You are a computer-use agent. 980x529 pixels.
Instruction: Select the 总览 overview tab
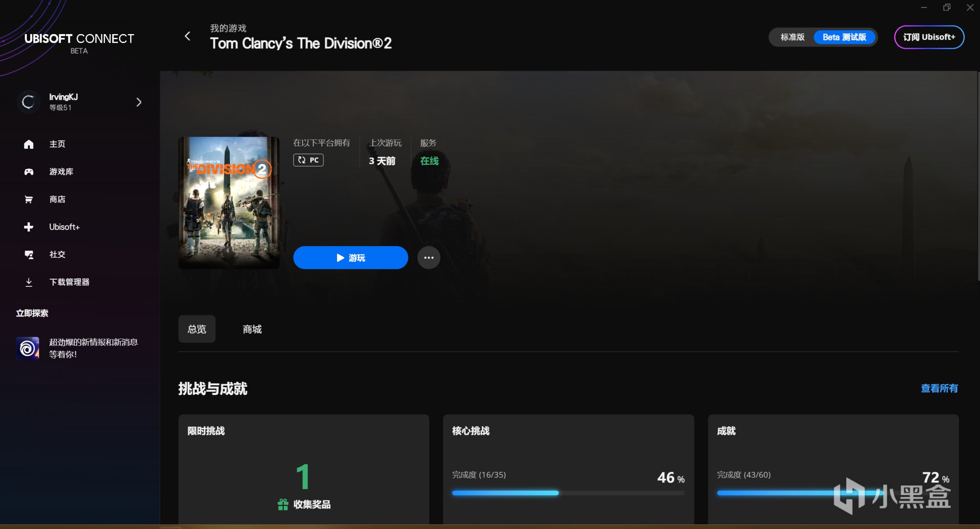[197, 329]
